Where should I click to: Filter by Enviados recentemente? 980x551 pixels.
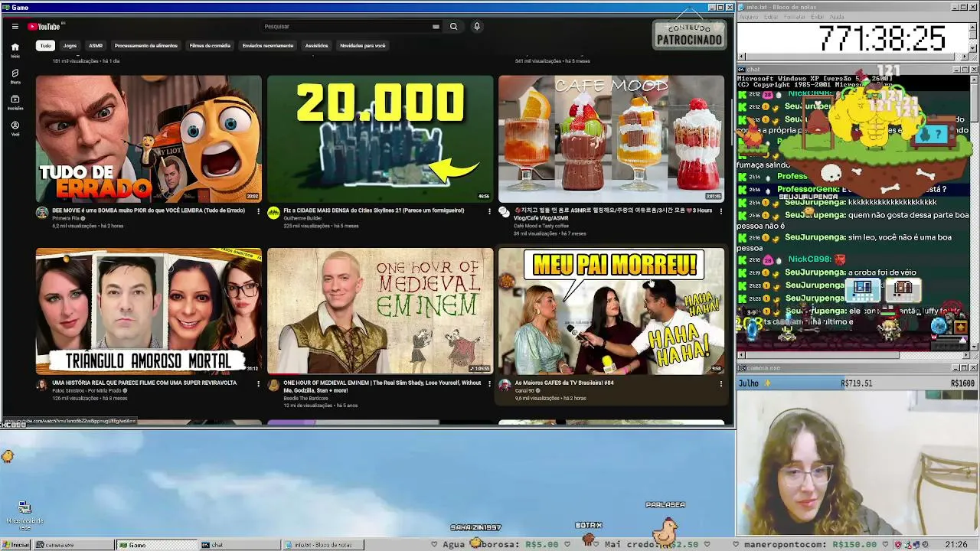(268, 45)
